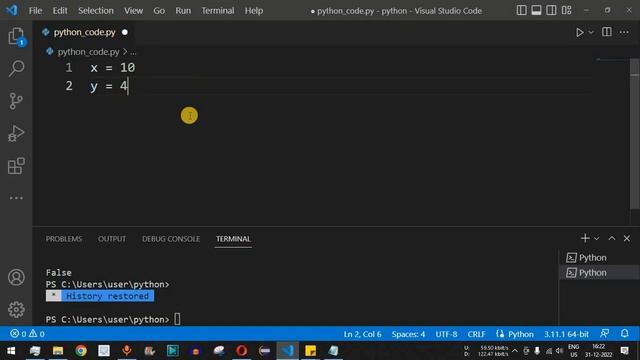This screenshot has height=360, width=640.
Task: Open notifications bell in status bar
Action: 624,334
